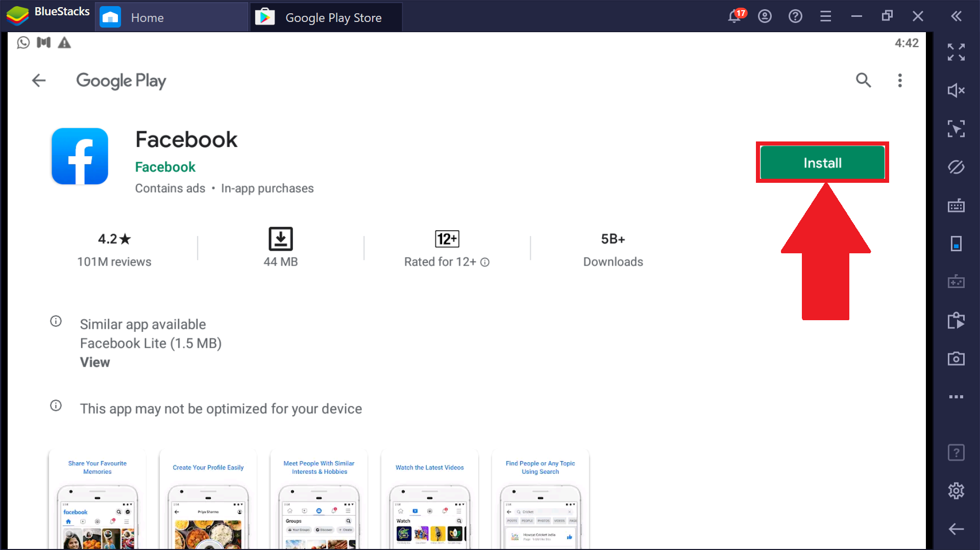Click the Facebook app icon
980x550 pixels.
click(x=80, y=156)
